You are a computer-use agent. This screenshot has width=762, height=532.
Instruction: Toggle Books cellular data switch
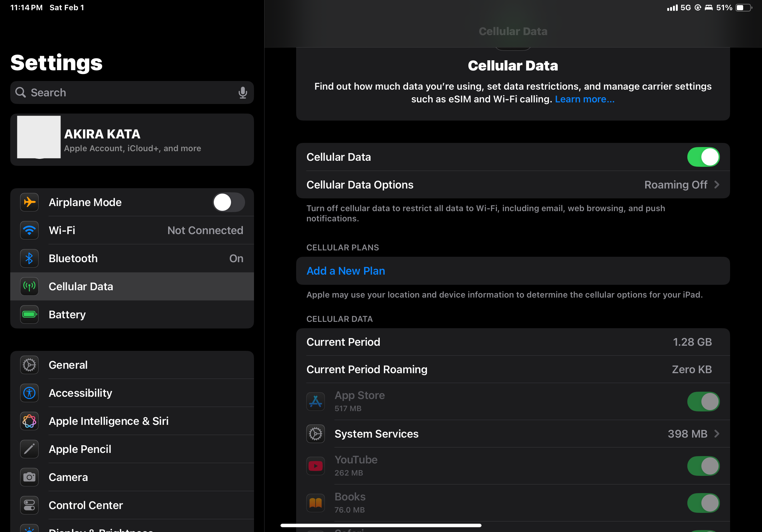(x=703, y=503)
